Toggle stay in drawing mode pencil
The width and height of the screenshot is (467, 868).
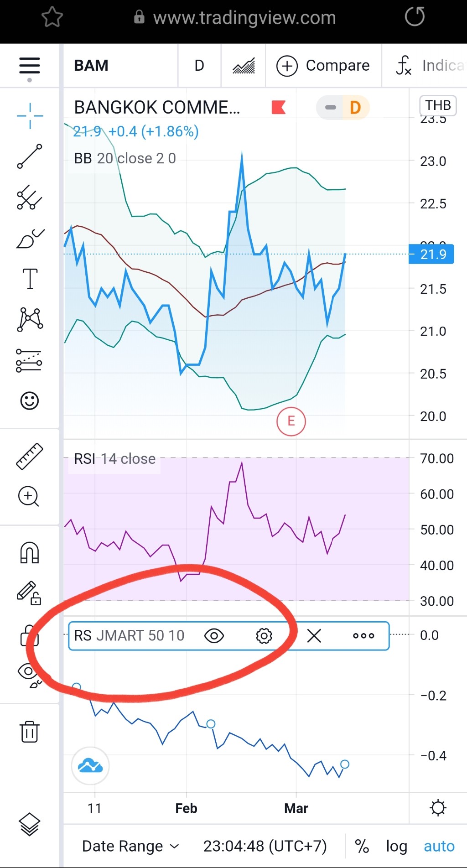pos(29,593)
